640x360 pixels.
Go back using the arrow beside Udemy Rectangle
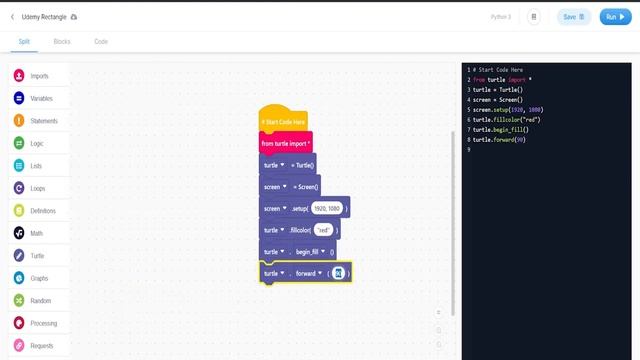(12, 17)
